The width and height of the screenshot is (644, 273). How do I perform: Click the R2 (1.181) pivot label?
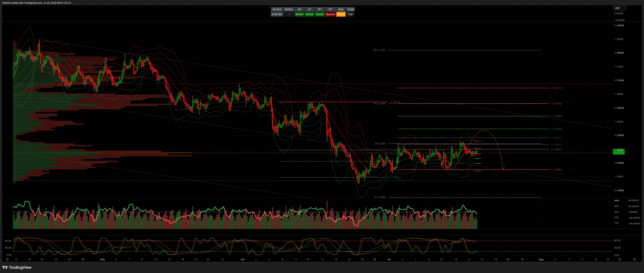379,50
